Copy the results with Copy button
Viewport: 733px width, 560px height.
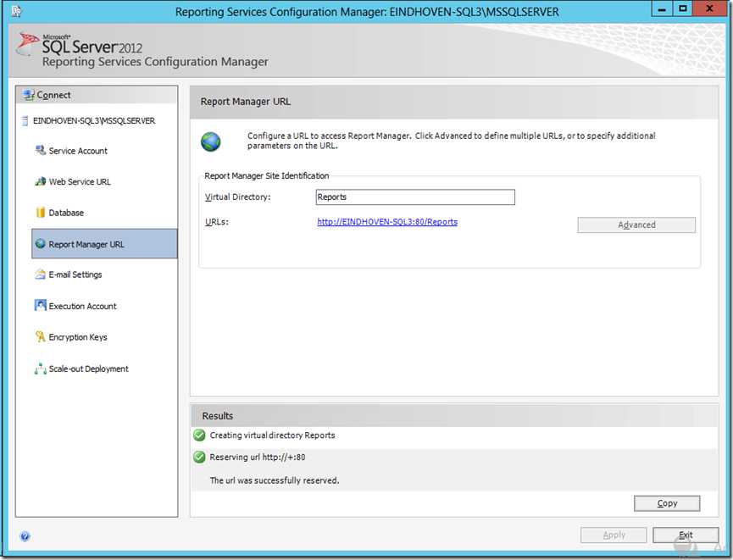pyautogui.click(x=667, y=503)
